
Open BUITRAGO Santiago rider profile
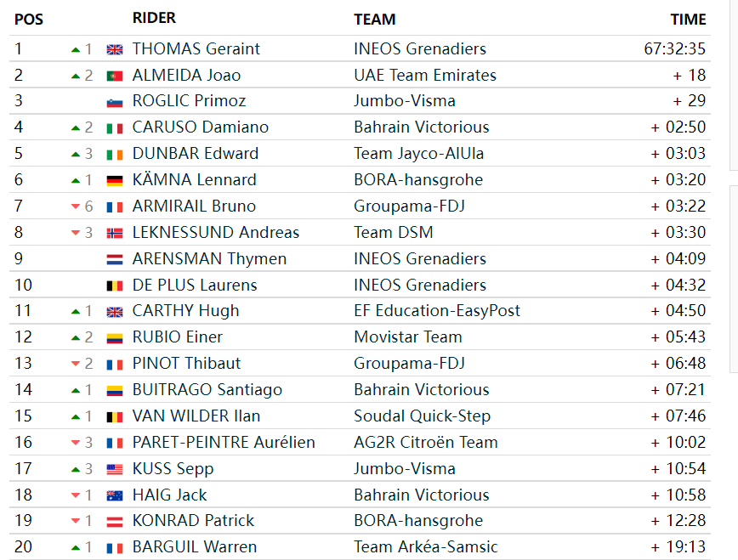(x=207, y=390)
